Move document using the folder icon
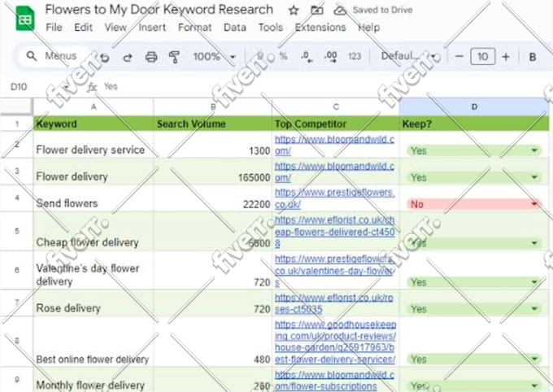 coord(316,11)
